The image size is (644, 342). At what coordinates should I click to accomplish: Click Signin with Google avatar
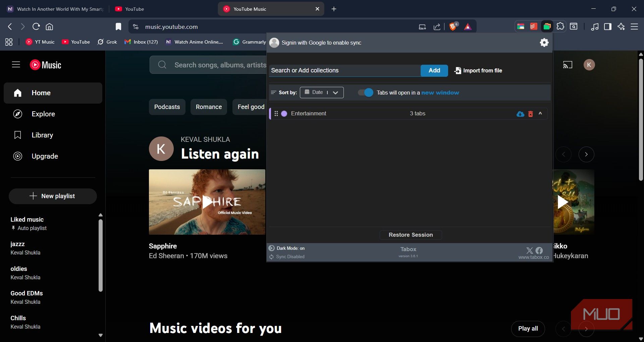[274, 43]
